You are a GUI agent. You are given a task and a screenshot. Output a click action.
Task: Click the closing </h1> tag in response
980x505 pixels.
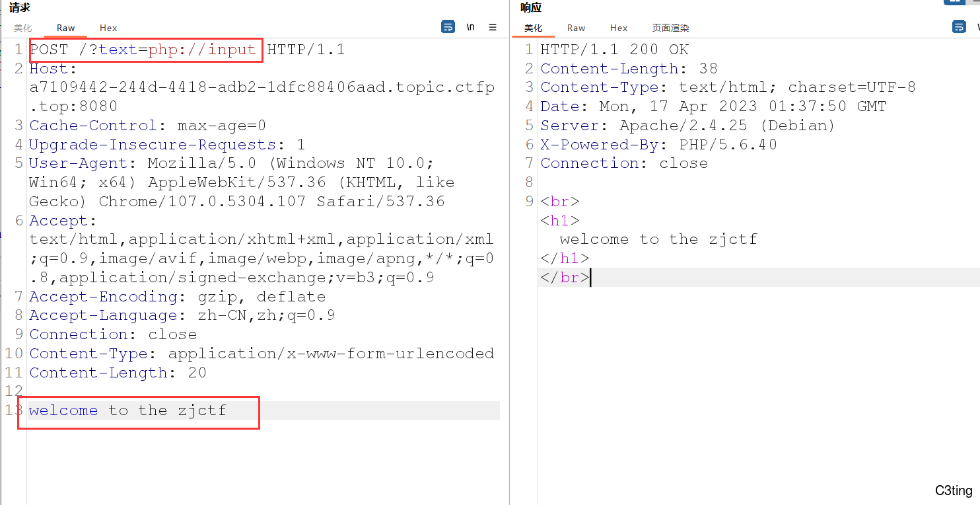pos(565,258)
